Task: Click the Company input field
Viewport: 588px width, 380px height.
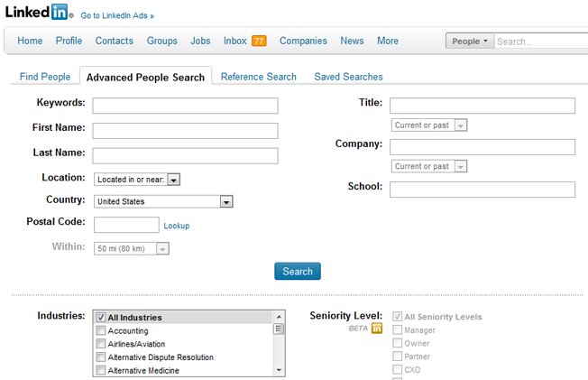Action: click(482, 147)
